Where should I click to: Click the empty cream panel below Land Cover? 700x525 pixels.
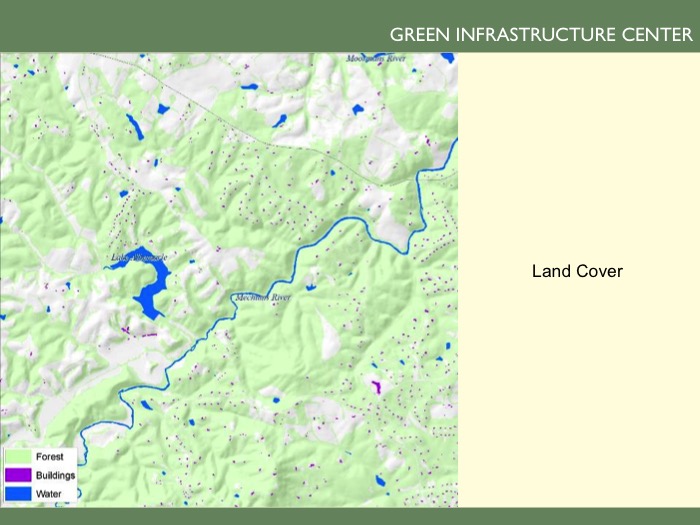click(578, 400)
